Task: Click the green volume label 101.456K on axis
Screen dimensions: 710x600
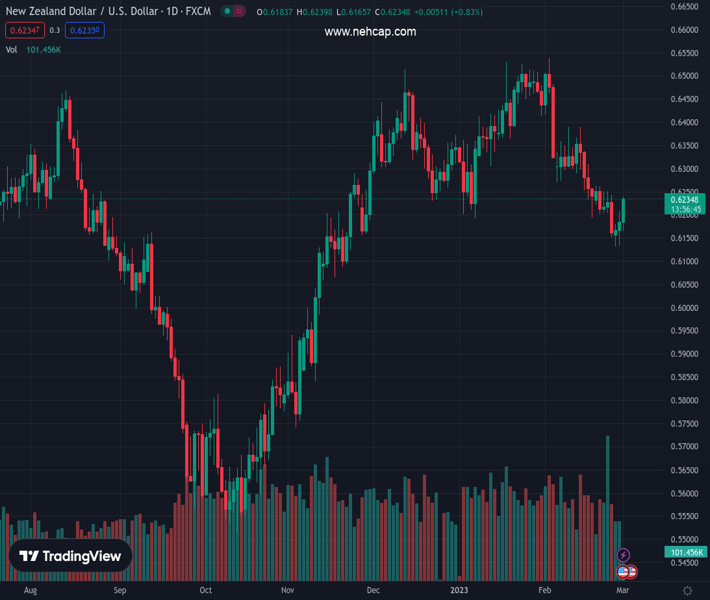Action: [x=686, y=552]
